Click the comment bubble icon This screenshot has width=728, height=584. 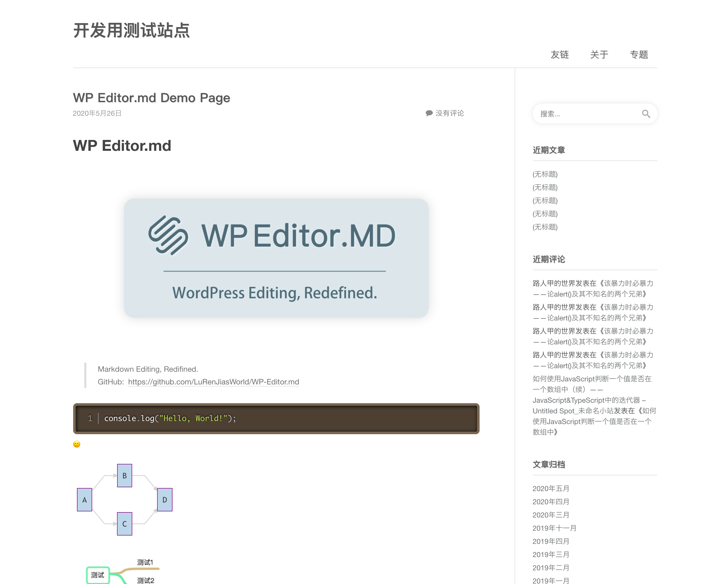[x=429, y=113]
